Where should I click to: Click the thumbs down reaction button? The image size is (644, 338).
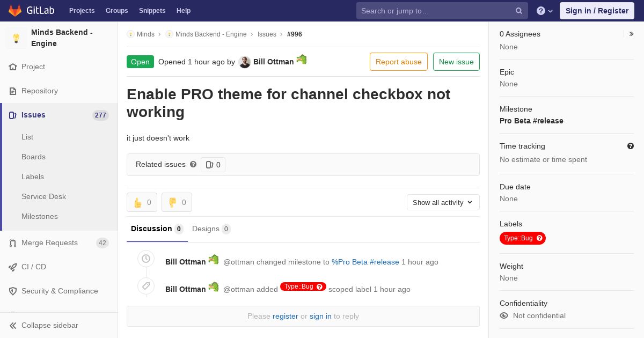tap(177, 202)
